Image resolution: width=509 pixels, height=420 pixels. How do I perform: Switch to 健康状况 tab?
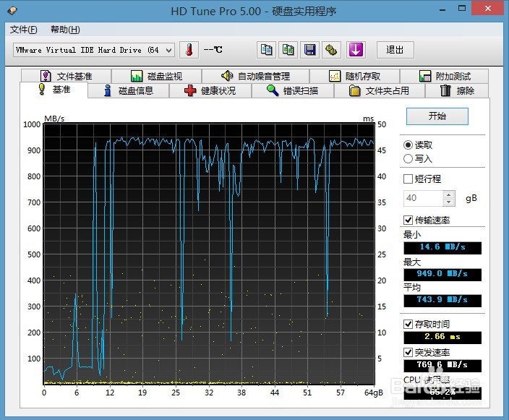click(x=210, y=90)
